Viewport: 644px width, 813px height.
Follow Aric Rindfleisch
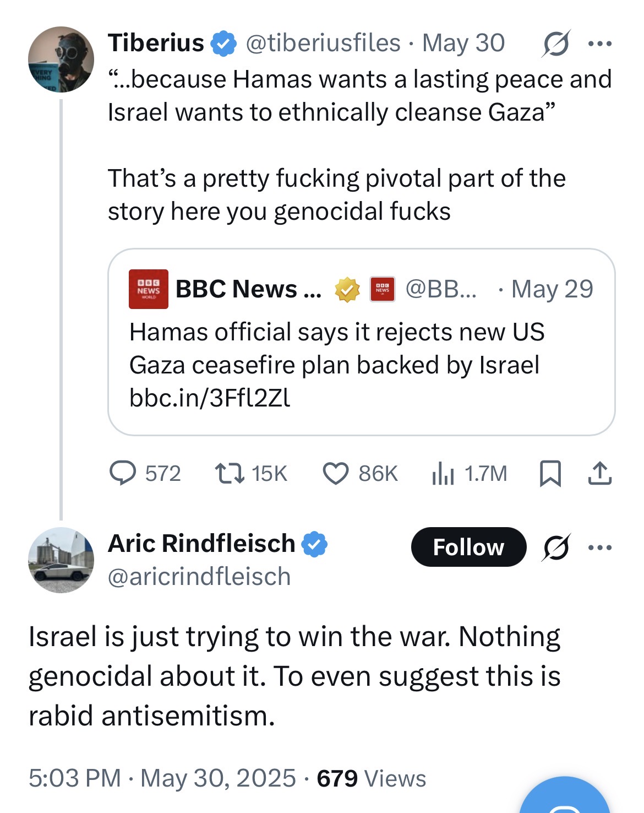(x=468, y=547)
